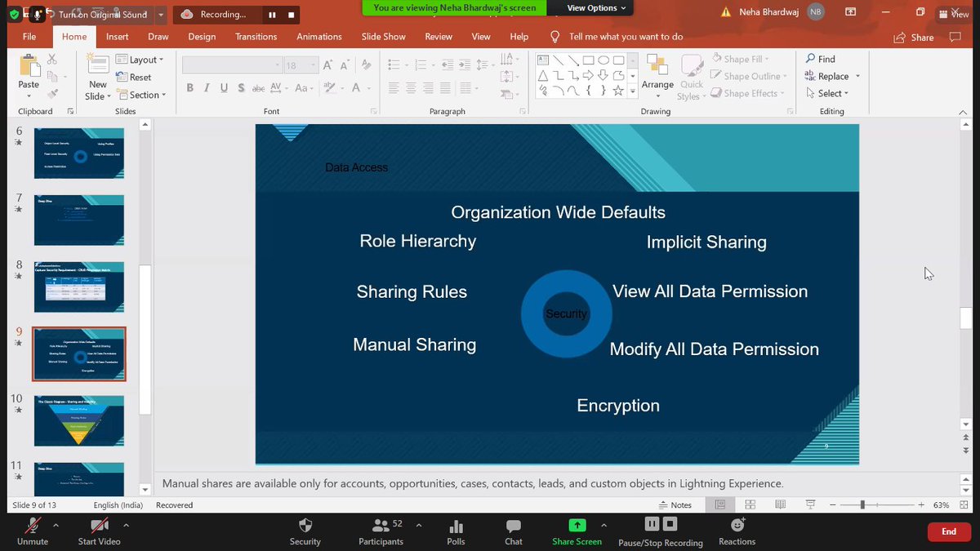Switch to the Design tab
The width and height of the screenshot is (980, 551).
[202, 37]
